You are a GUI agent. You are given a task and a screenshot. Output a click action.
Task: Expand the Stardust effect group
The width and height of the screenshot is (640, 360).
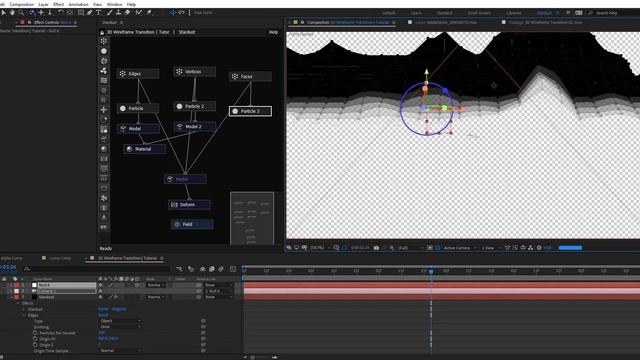(24, 309)
